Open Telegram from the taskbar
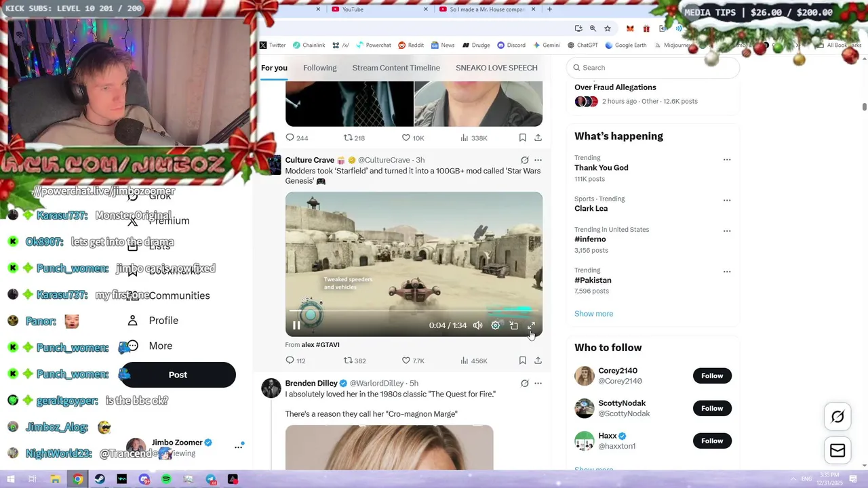Viewport: 868px width, 488px height. pyautogui.click(x=211, y=479)
